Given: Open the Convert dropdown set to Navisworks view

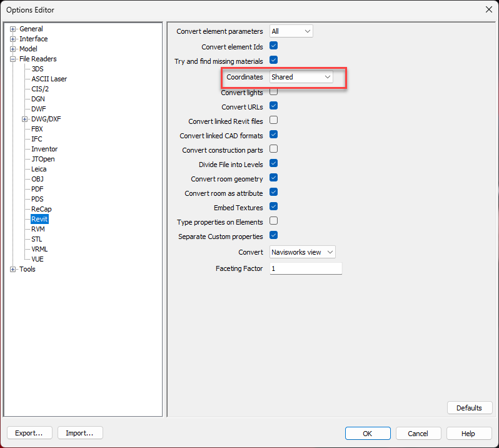Looking at the screenshot, I should point(302,252).
